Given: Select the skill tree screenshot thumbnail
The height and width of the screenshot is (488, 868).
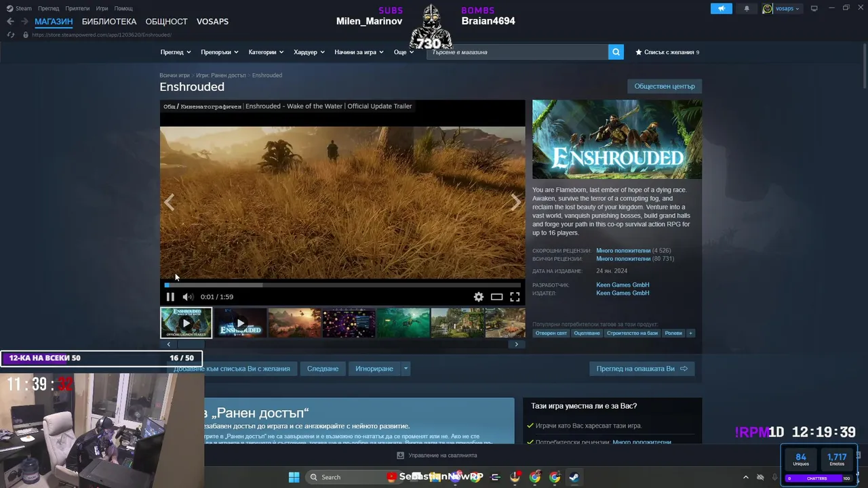Looking at the screenshot, I should (x=349, y=323).
